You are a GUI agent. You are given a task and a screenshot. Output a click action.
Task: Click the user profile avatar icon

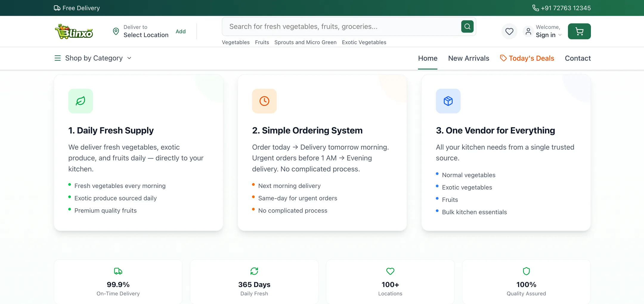click(528, 31)
